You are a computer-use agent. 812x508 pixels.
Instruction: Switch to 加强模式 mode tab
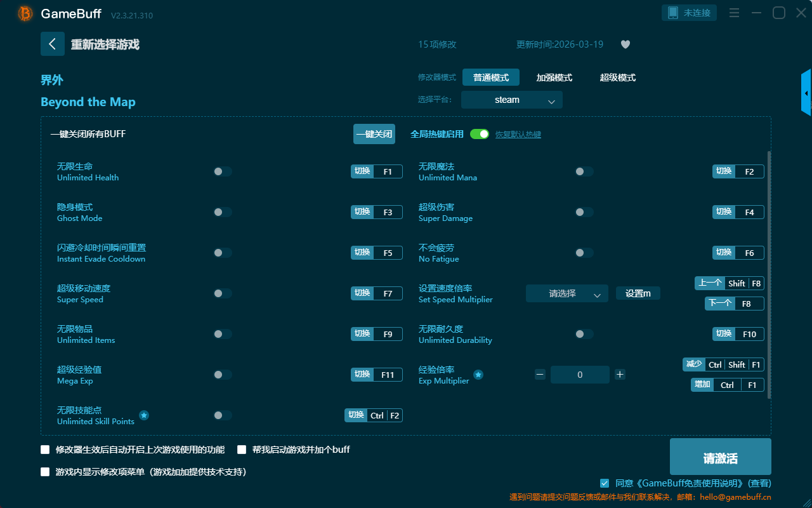[x=554, y=77]
